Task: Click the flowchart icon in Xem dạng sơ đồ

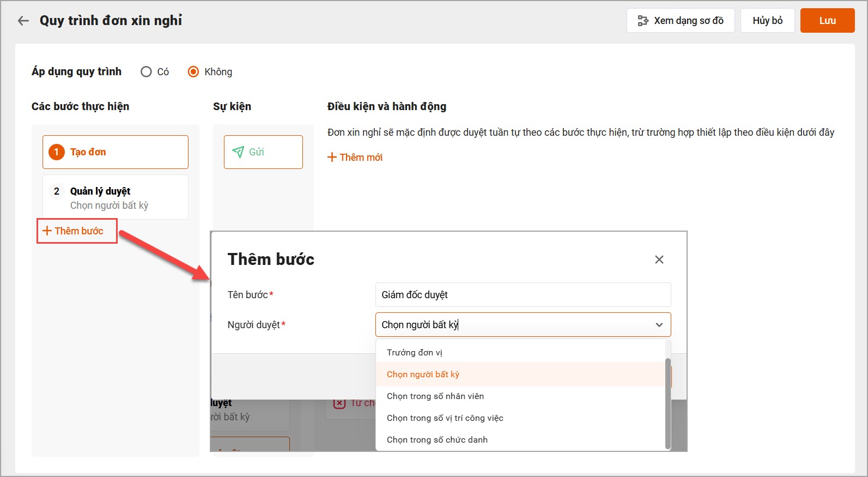Action: point(643,21)
